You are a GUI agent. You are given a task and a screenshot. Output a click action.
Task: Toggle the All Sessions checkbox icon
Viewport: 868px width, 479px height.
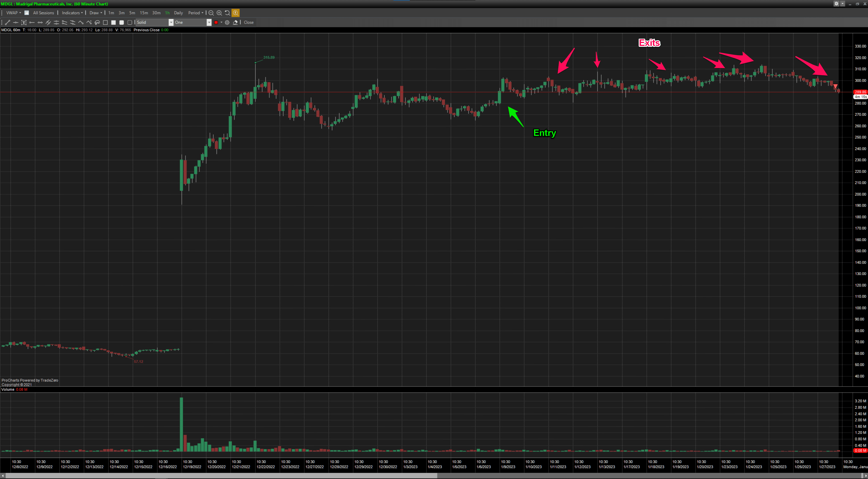click(x=27, y=13)
